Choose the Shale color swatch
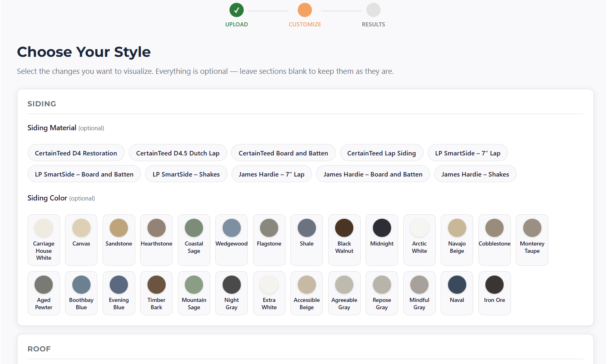The width and height of the screenshot is (606, 364). point(307,240)
